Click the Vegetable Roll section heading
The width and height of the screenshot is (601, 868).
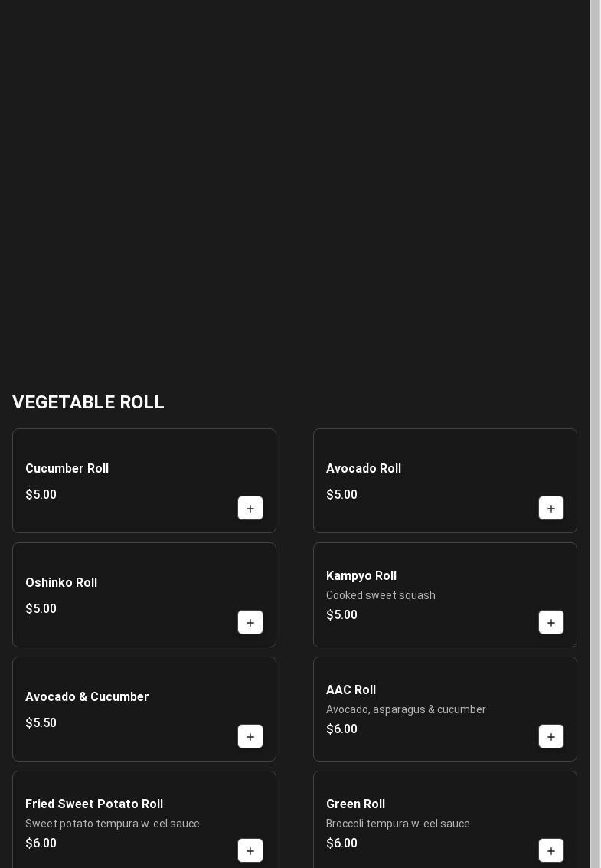(88, 402)
